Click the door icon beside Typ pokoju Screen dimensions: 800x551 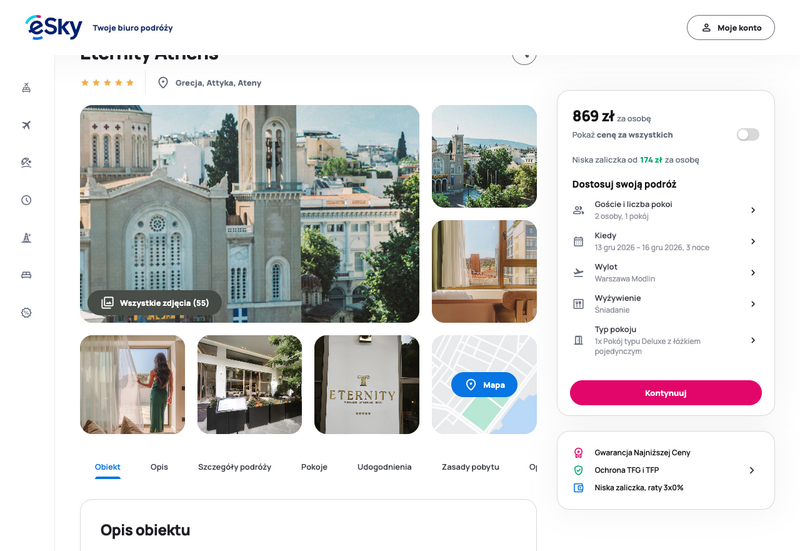578,340
